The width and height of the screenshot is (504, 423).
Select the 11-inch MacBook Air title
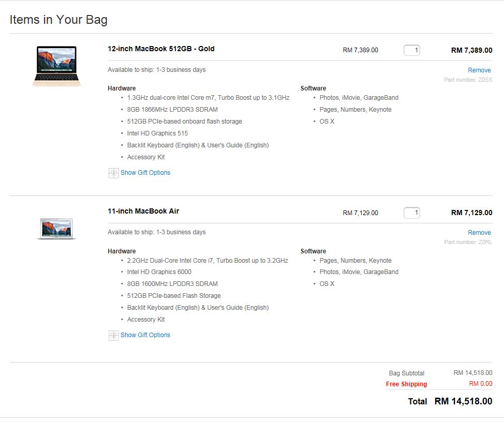click(x=143, y=211)
